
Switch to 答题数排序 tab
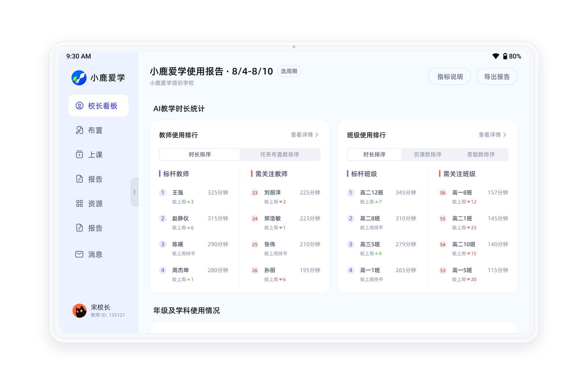(x=481, y=154)
